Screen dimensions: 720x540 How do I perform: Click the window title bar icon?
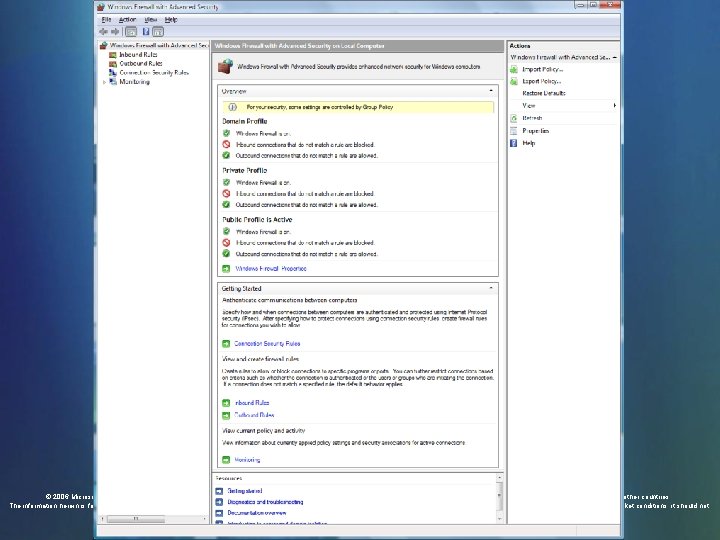(x=101, y=7)
